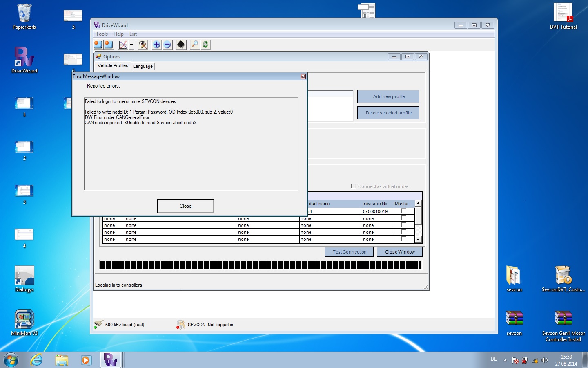Viewport: 588px width, 368px height.
Task: Click the green refresh arrows icon
Action: [x=205, y=45]
